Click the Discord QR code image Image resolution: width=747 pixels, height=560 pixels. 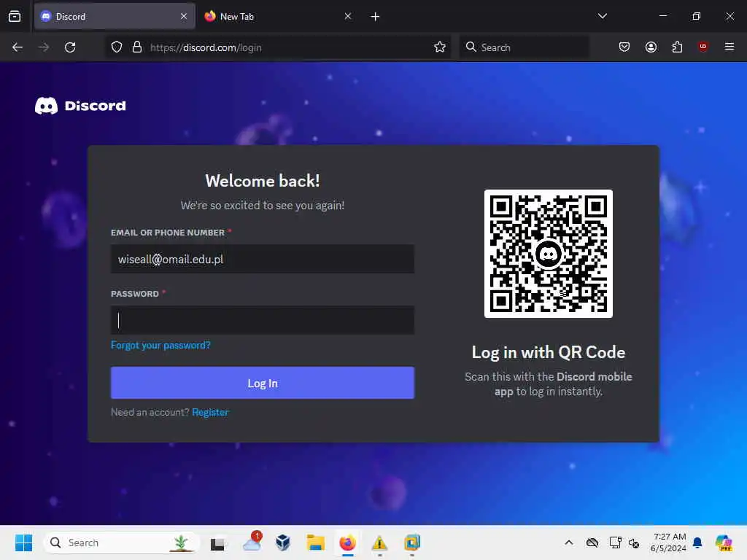549,254
